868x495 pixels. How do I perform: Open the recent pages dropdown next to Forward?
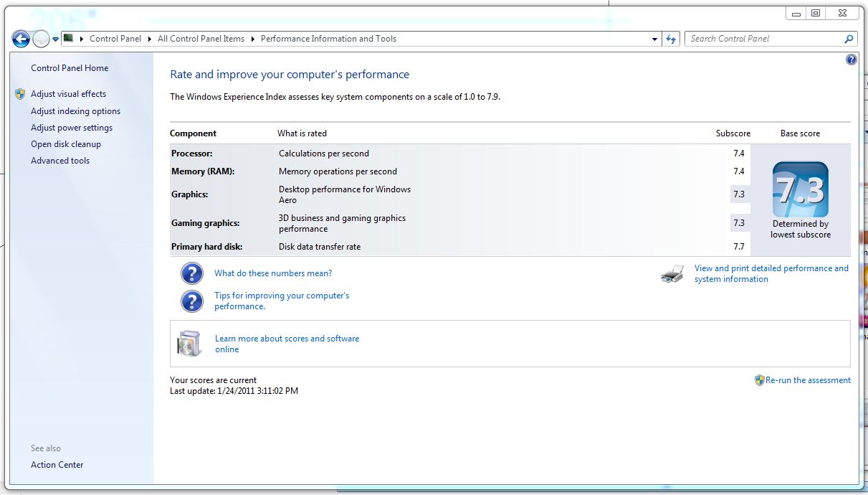point(55,39)
